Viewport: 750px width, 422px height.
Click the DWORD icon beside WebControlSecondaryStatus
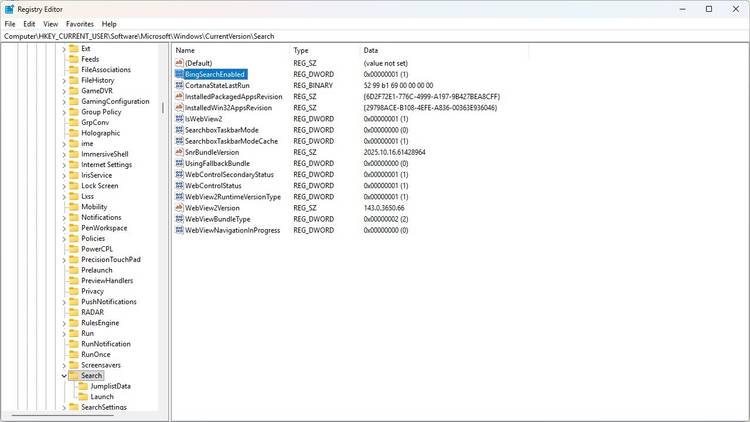tap(179, 174)
